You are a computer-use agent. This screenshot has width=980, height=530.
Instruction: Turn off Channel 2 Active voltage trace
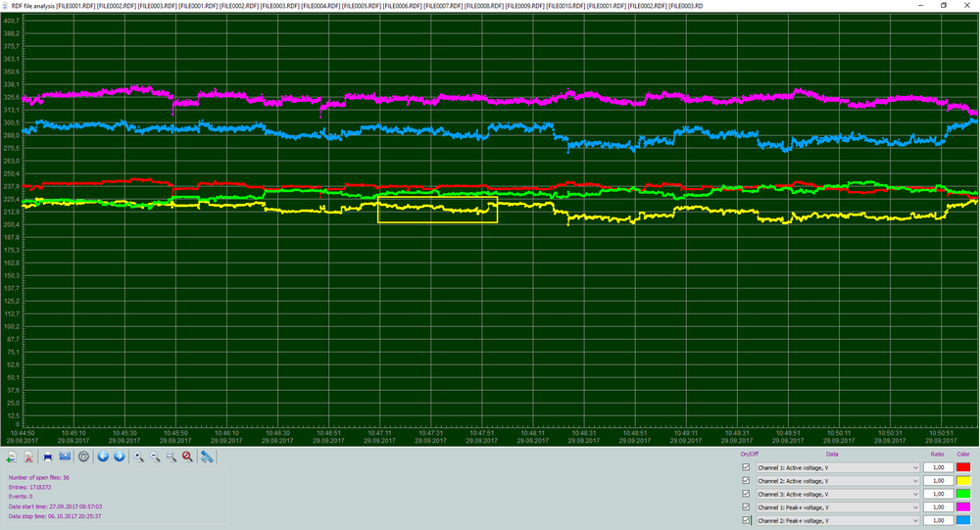pyautogui.click(x=746, y=481)
